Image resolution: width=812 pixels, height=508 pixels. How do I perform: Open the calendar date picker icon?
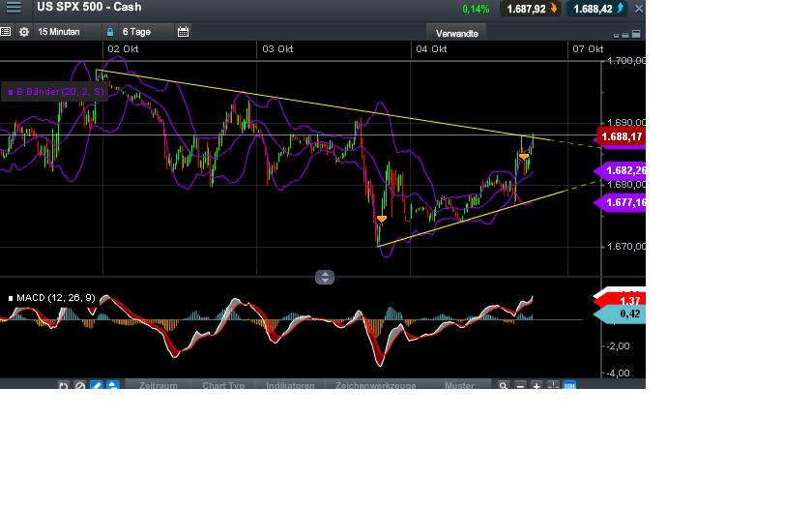coord(183,32)
